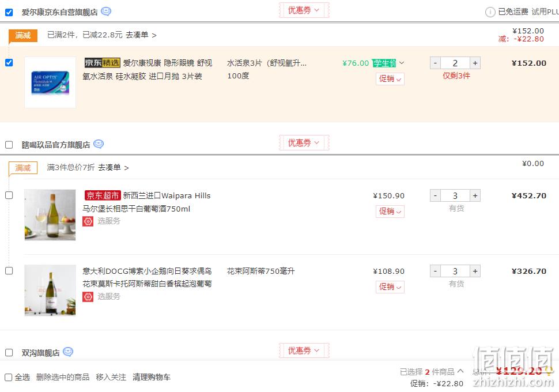This screenshot has height=392, width=559.
Task: Click 去凑单 link in 满3件总价7折 row
Action: [114, 167]
